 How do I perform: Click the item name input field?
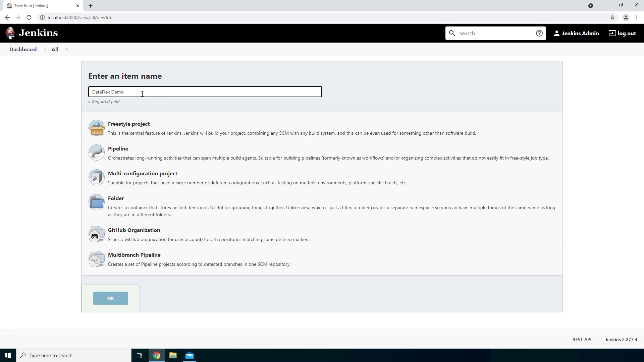click(x=205, y=92)
